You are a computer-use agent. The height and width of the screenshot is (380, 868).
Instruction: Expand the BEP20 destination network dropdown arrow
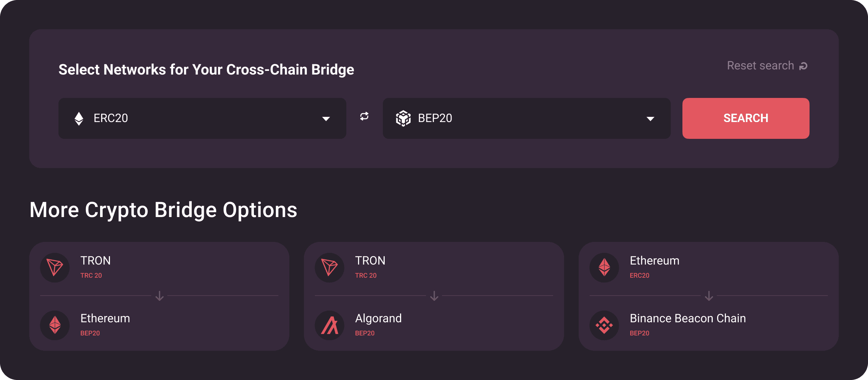point(650,119)
